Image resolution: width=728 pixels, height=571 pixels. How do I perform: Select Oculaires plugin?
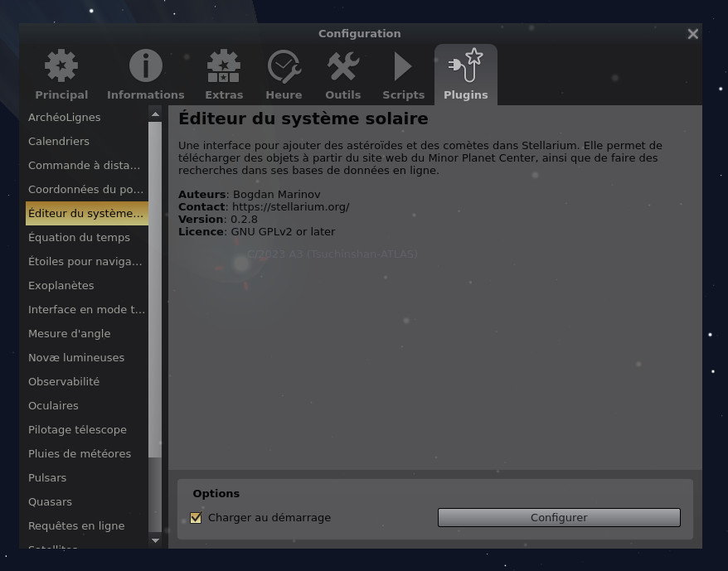(87, 406)
